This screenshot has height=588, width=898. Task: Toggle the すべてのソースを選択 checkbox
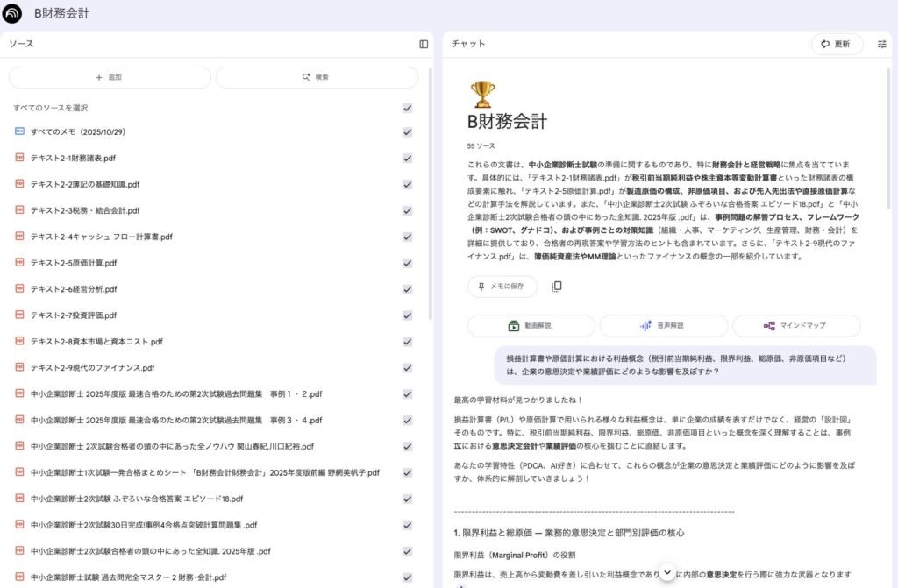407,108
